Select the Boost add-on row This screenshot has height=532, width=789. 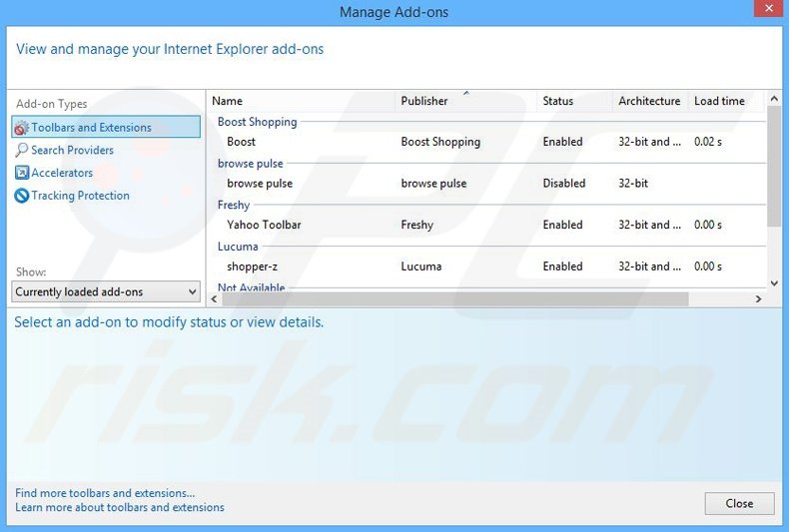[487, 142]
